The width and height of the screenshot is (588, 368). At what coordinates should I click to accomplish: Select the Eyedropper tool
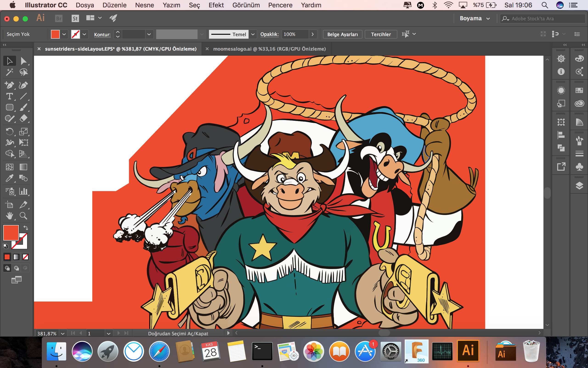10,178
